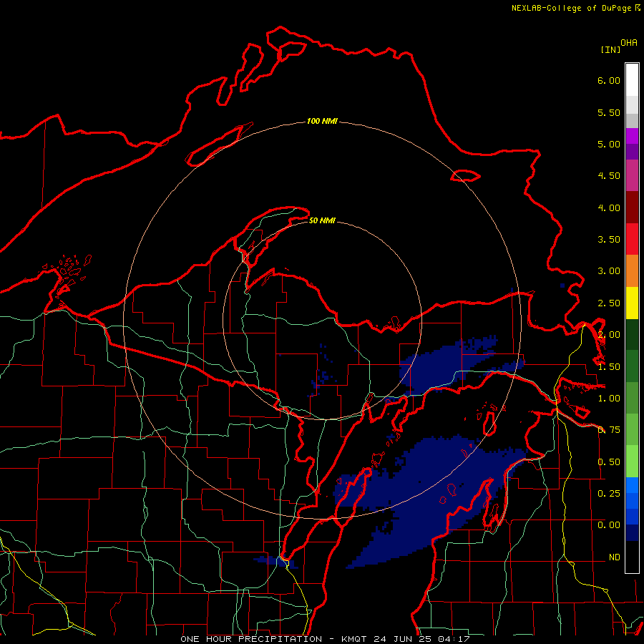The width and height of the screenshot is (644, 644).
Task: Click the ONE HOUR PRECIPITATION caption text
Action: coord(251,639)
